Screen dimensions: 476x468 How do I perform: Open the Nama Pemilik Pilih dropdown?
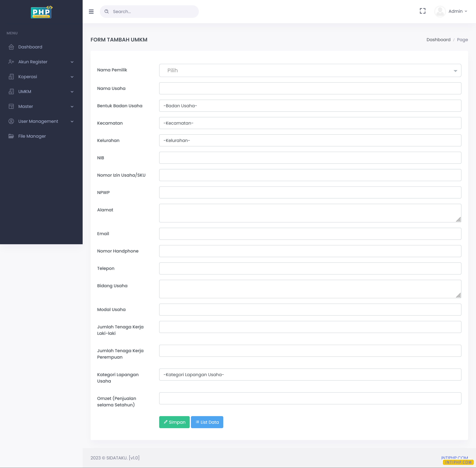tap(310, 70)
